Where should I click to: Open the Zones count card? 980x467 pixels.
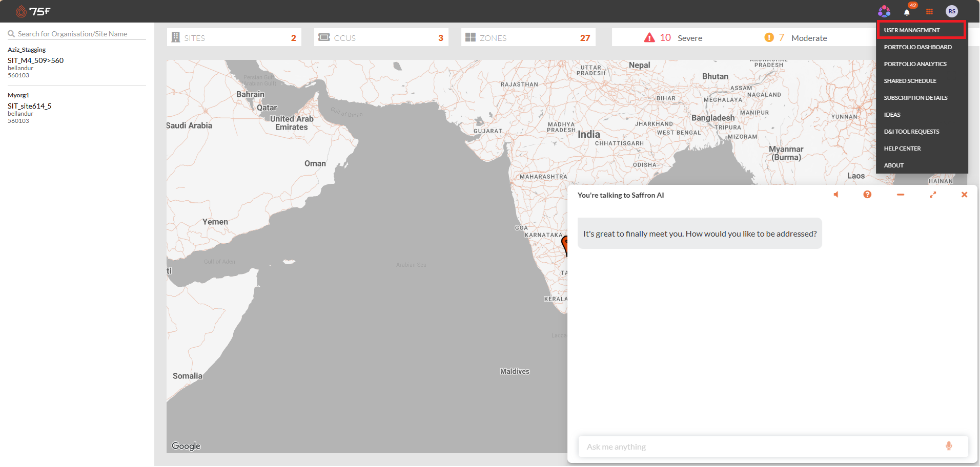coord(528,37)
